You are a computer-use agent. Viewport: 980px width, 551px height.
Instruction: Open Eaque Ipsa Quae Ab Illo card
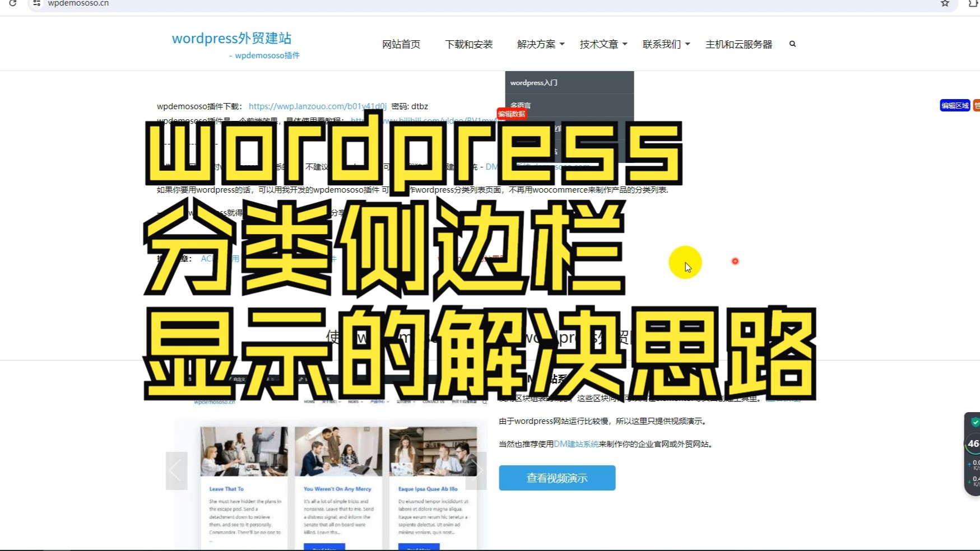click(x=428, y=489)
